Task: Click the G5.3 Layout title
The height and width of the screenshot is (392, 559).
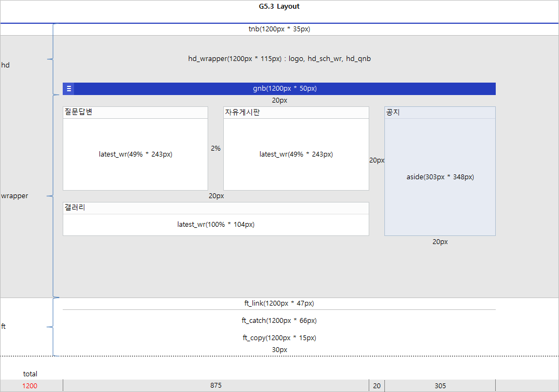Action: click(x=279, y=7)
